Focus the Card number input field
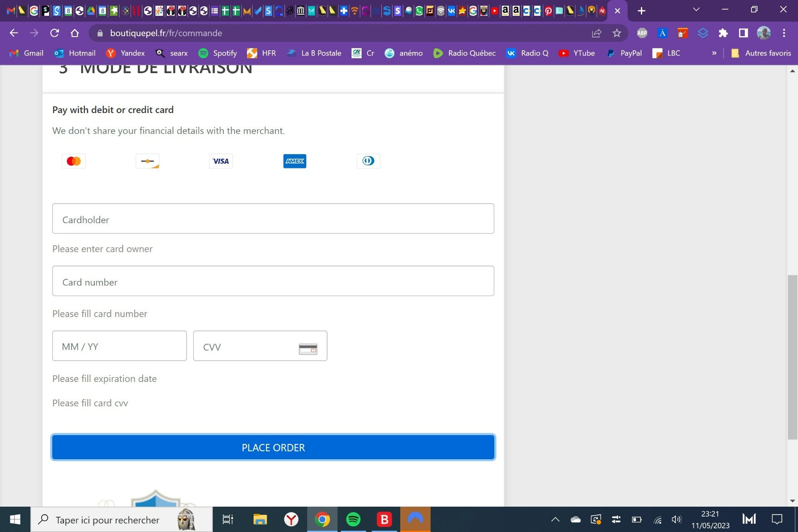This screenshot has height=532, width=798. pyautogui.click(x=273, y=281)
